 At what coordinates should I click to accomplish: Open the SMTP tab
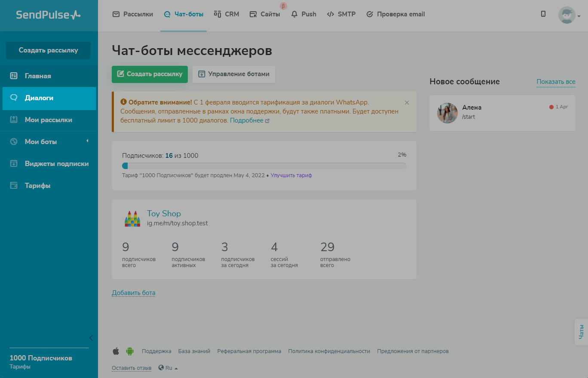tap(341, 14)
